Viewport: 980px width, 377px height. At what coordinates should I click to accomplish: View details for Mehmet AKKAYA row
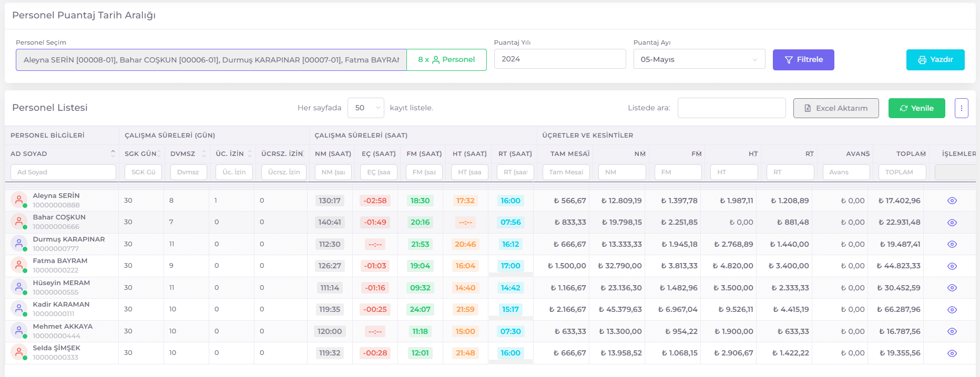952,331
